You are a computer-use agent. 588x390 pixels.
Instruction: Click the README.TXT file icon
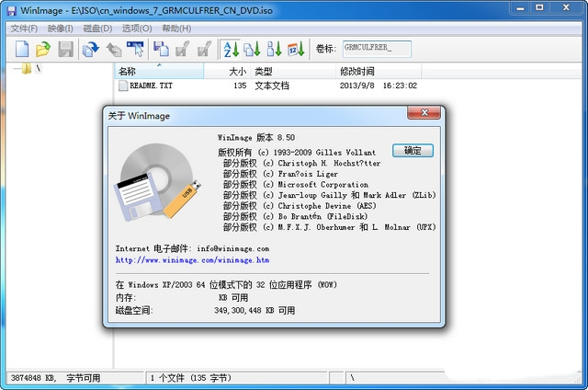[x=123, y=86]
